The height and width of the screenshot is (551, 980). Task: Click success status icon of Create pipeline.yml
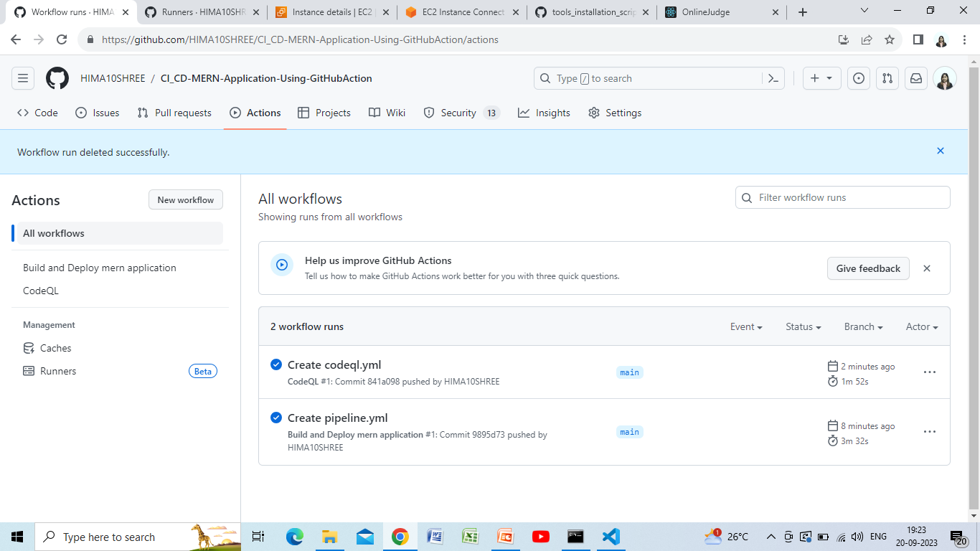[x=276, y=418]
